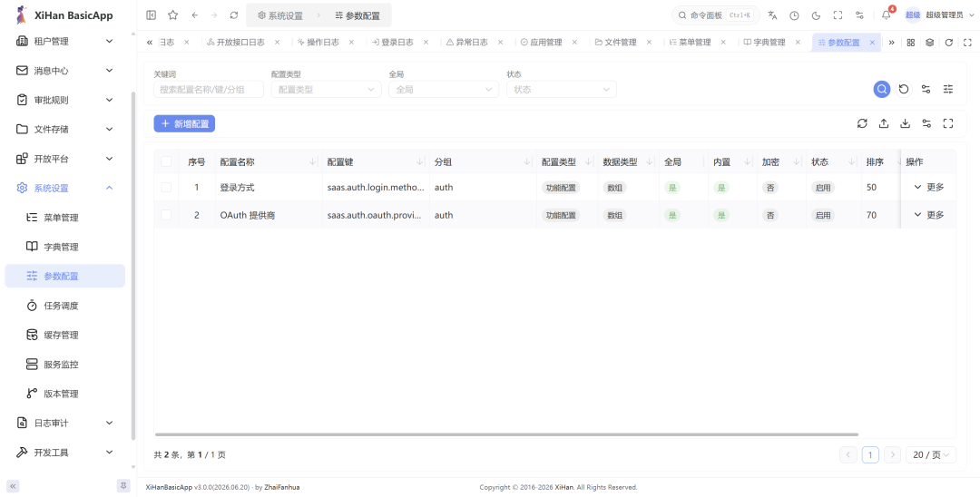
Task: Open the 状态 filter dropdown
Action: 562,89
